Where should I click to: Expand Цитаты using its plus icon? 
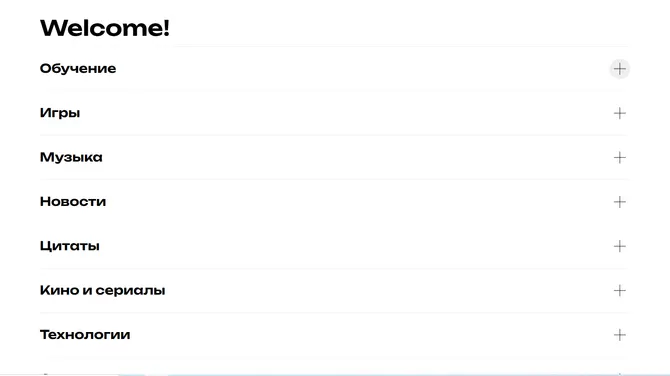(x=620, y=247)
